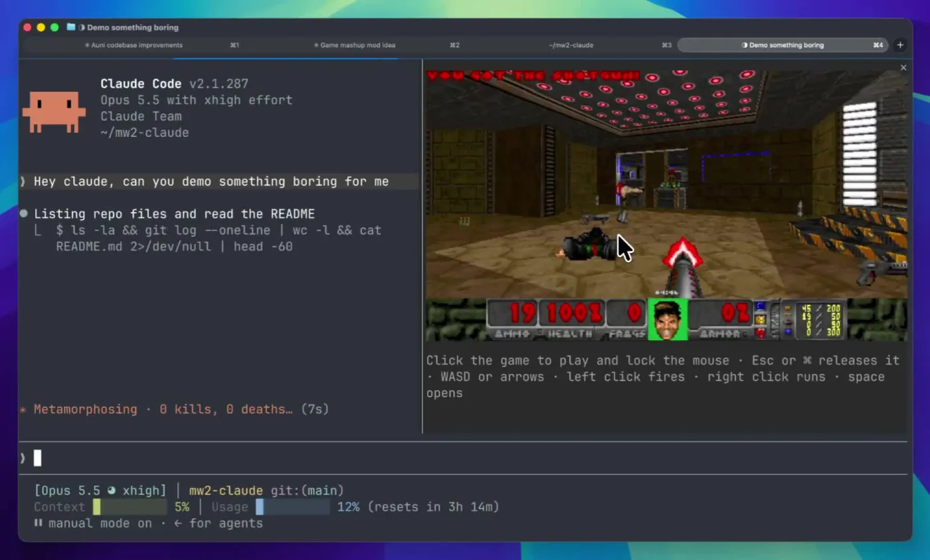Click "git:(main)" in the status line
The height and width of the screenshot is (560, 930).
[x=308, y=491]
